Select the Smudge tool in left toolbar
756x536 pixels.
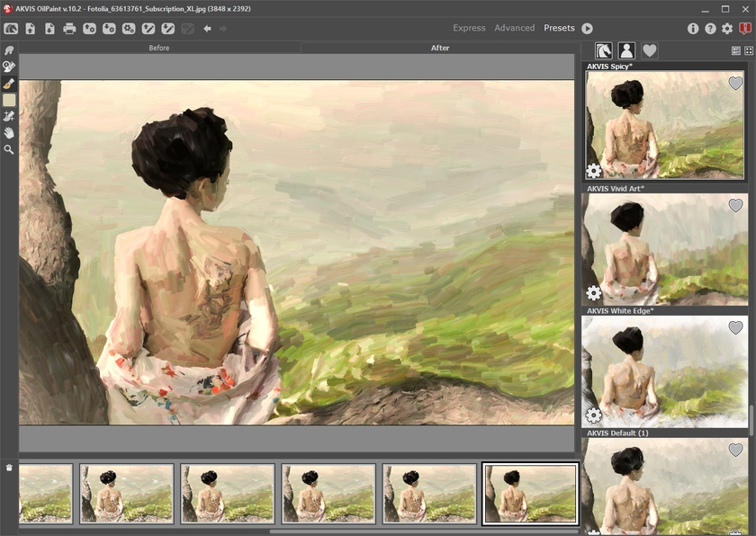coord(9,51)
